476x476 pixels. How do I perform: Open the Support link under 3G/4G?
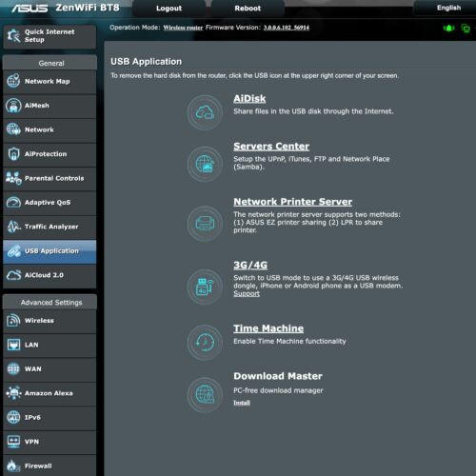[x=247, y=294]
